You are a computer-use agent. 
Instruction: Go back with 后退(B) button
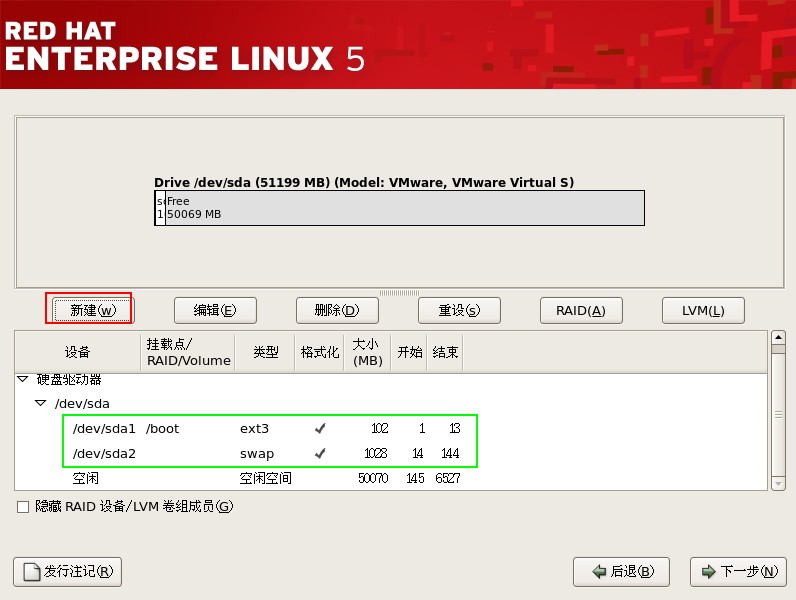621,572
